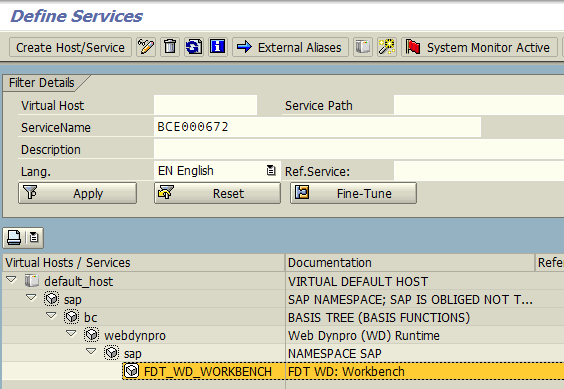Click the text VIRTUAL DEFAULT HOST
This screenshot has width=564, height=389.
pyautogui.click(x=358, y=281)
